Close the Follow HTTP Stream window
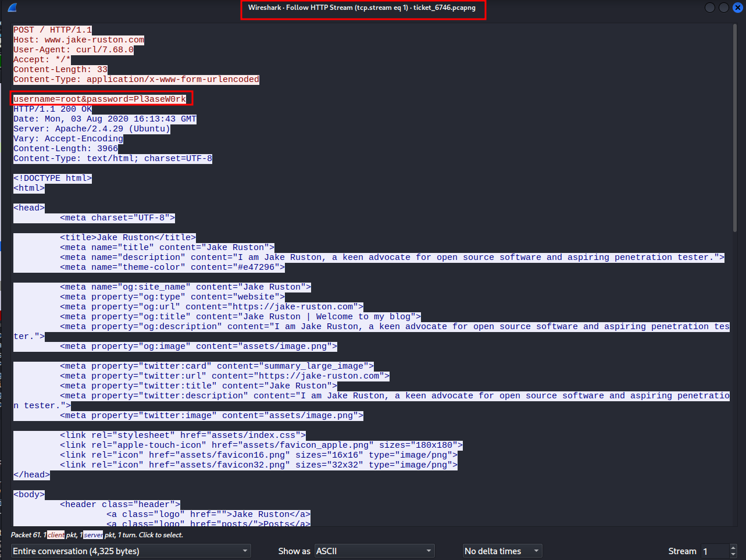The image size is (746, 560). pyautogui.click(x=737, y=8)
